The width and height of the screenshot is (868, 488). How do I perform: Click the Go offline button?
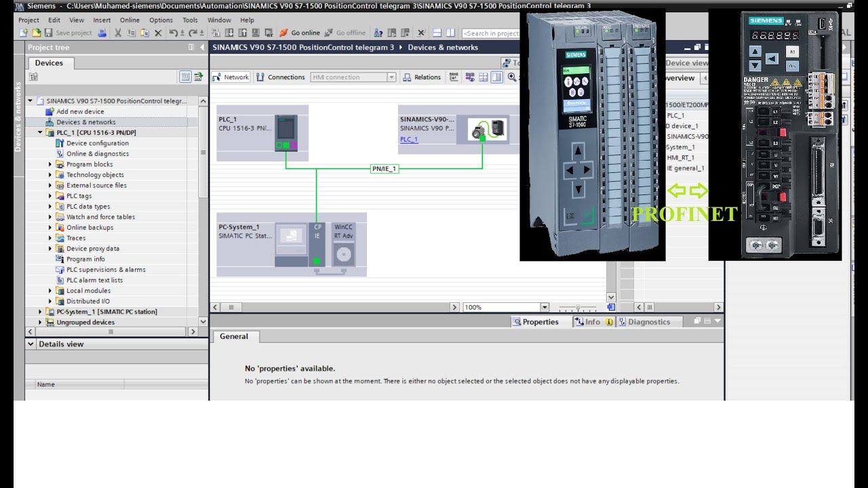(345, 33)
